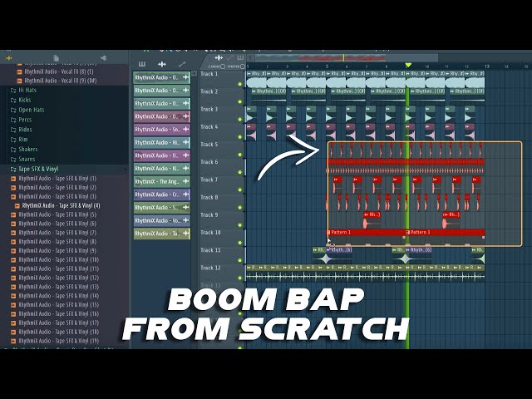
Task: Select the playlist audio clip focus icon
Action: click(x=219, y=57)
